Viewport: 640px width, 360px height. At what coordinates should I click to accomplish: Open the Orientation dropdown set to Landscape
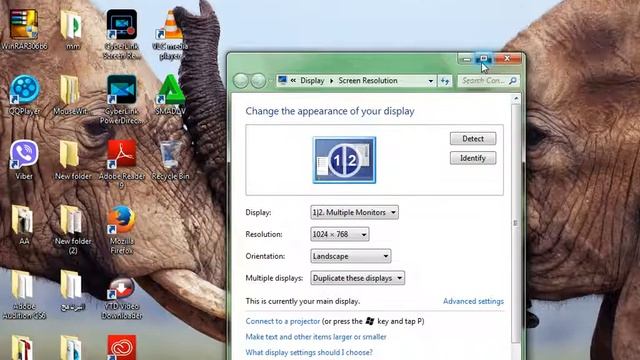[x=351, y=256]
